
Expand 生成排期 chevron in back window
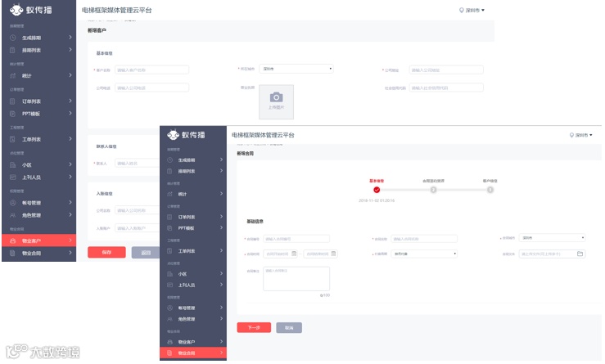tap(70, 38)
